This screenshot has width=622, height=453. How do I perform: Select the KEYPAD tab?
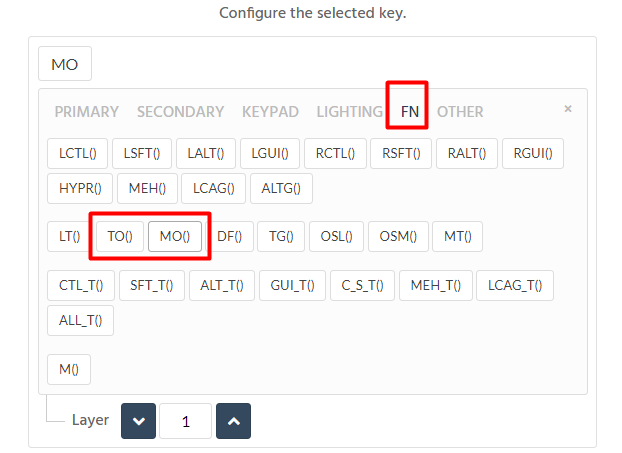click(270, 112)
